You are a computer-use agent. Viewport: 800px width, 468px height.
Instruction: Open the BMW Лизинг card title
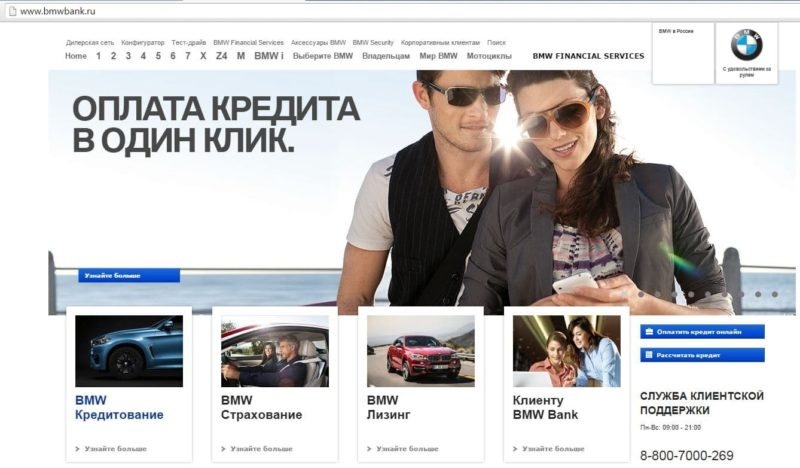(389, 408)
